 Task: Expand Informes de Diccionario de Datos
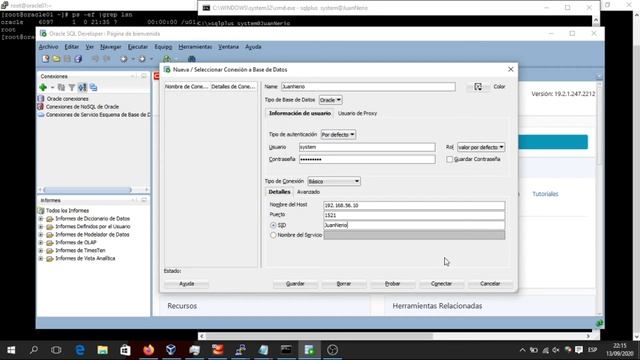coord(41,219)
